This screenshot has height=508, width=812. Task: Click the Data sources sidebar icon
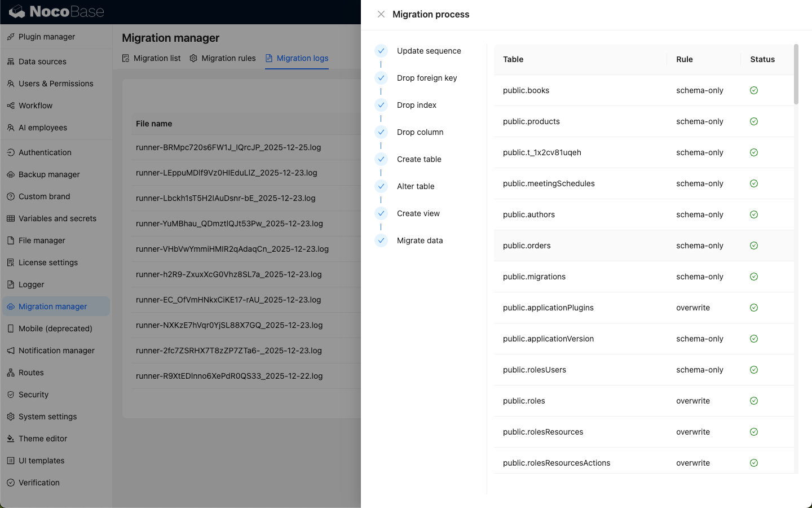pyautogui.click(x=11, y=62)
